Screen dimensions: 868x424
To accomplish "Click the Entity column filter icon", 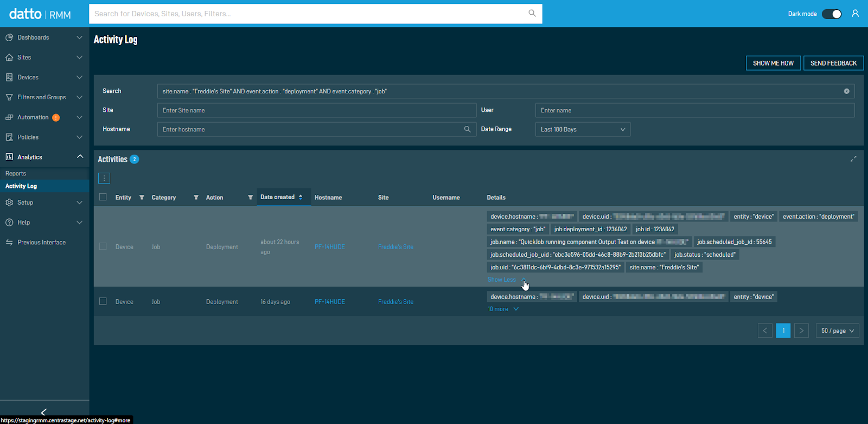I will [x=142, y=198].
